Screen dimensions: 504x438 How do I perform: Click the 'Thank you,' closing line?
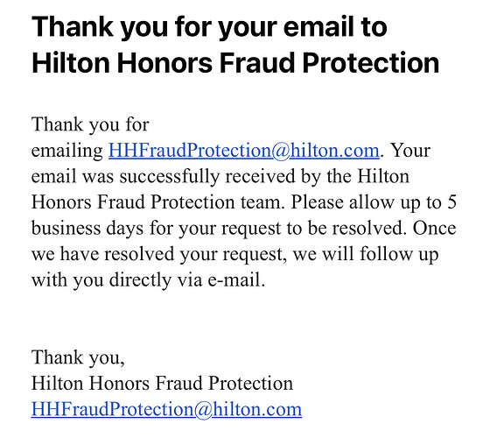click(x=78, y=358)
